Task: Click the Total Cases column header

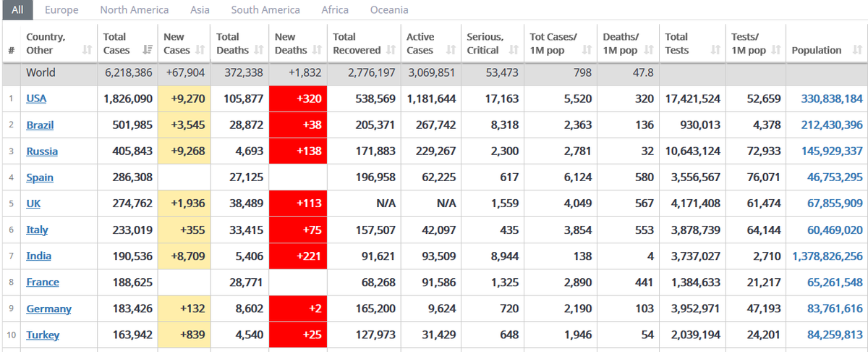Action: click(x=127, y=43)
